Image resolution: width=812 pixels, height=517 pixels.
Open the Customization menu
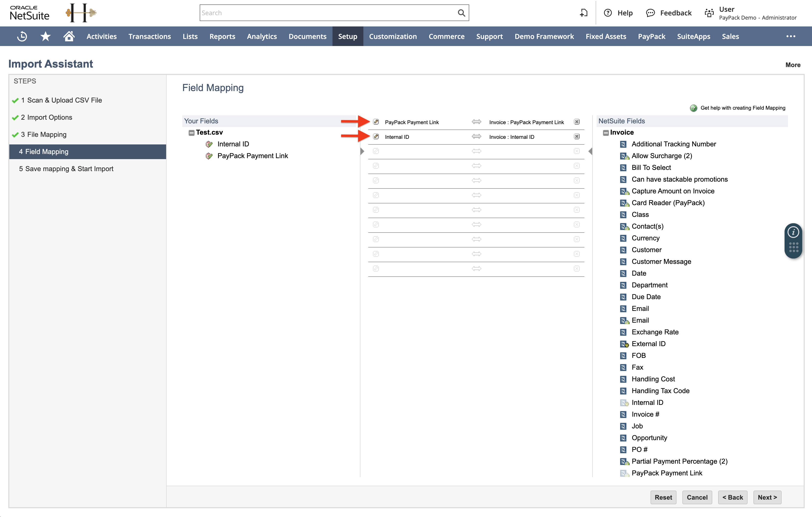coord(393,36)
